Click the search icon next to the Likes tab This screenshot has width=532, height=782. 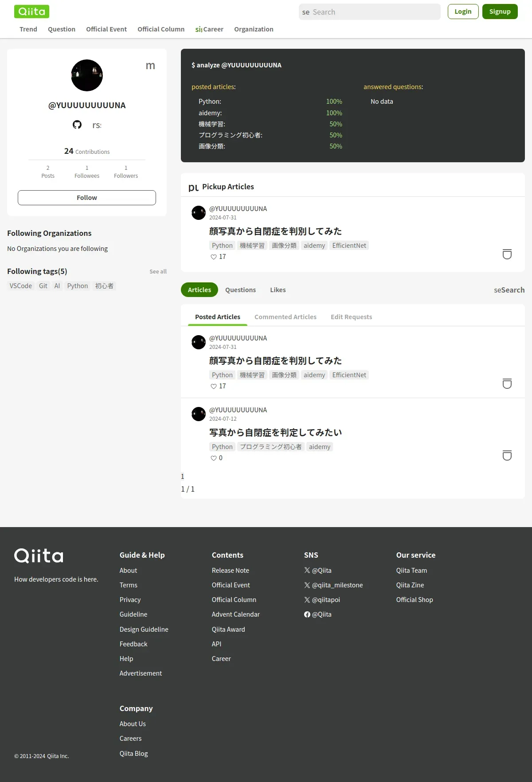[x=497, y=290]
